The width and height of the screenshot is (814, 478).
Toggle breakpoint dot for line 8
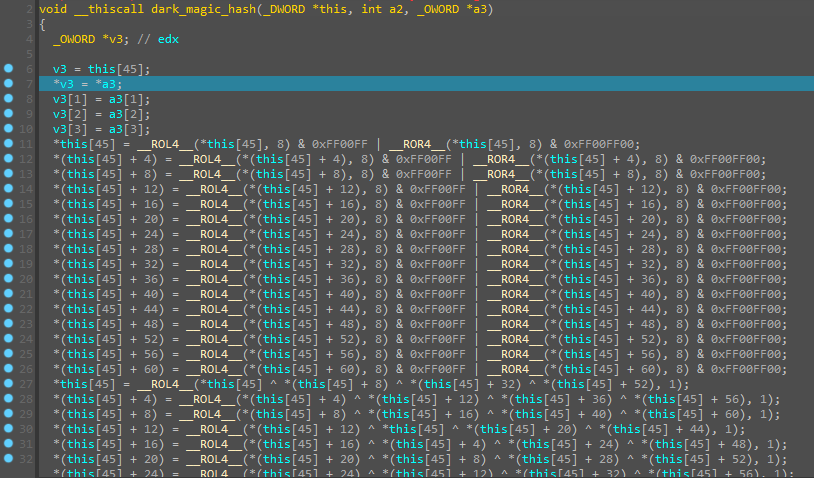(x=8, y=98)
